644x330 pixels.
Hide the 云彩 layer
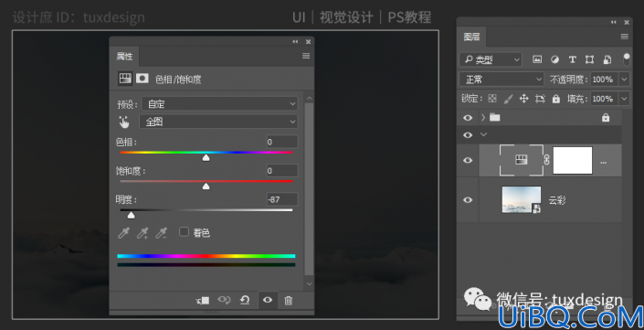468,199
